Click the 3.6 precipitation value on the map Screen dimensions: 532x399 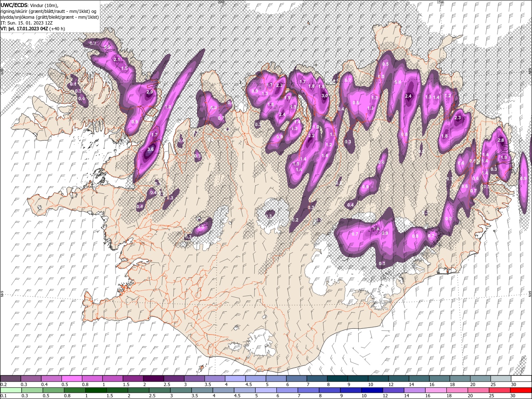coord(150,150)
